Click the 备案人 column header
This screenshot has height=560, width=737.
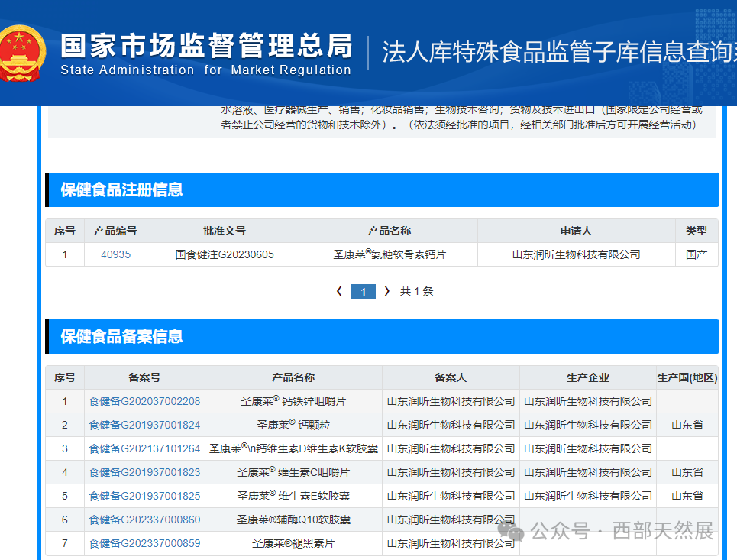click(451, 377)
